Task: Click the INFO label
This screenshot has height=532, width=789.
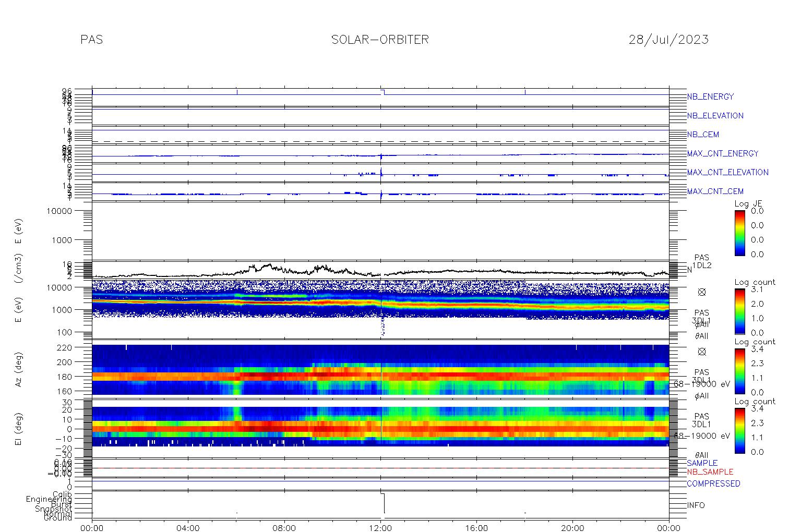Action: tap(696, 505)
